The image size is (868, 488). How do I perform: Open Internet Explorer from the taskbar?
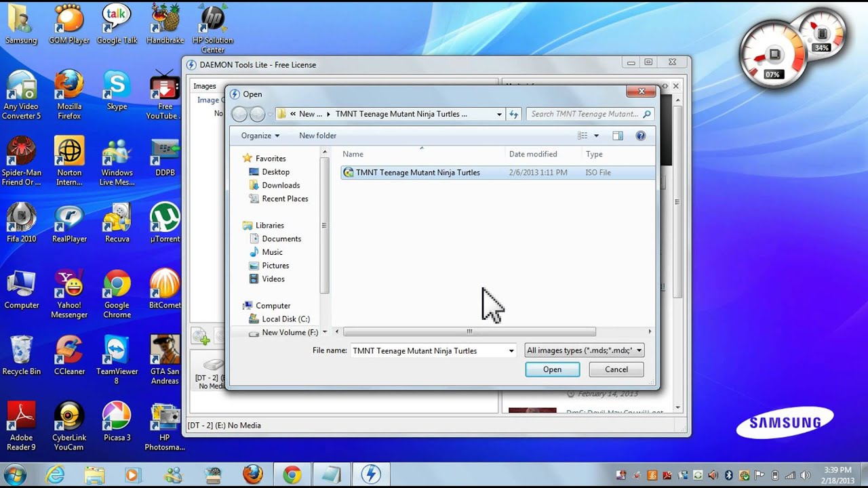pos(57,474)
